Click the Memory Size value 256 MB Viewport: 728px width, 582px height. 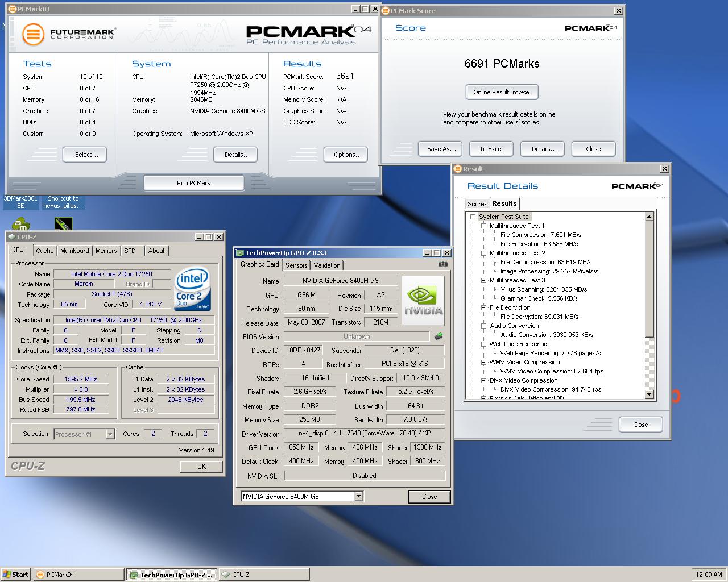click(x=309, y=419)
